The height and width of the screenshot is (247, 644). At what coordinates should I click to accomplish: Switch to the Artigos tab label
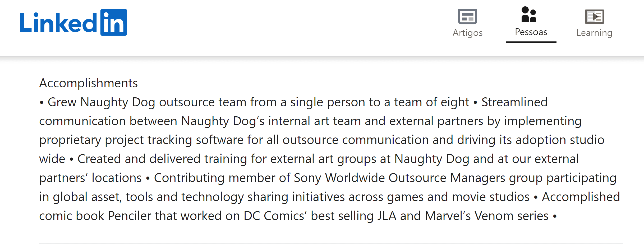pos(467,33)
